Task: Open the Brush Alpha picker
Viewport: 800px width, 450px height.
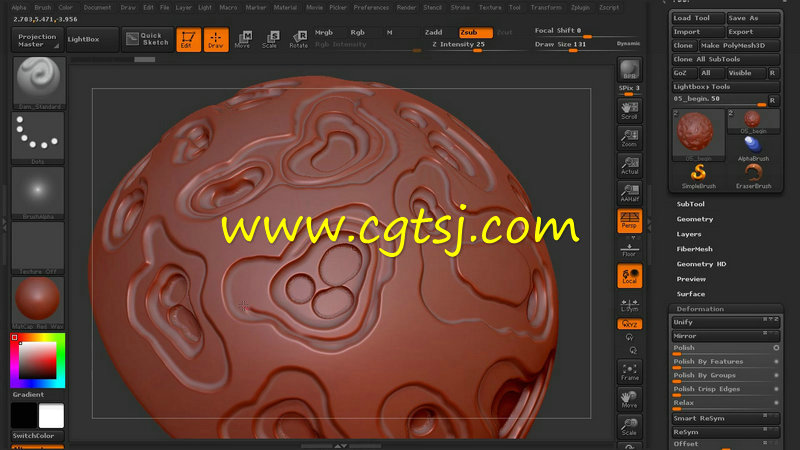Action: point(38,193)
